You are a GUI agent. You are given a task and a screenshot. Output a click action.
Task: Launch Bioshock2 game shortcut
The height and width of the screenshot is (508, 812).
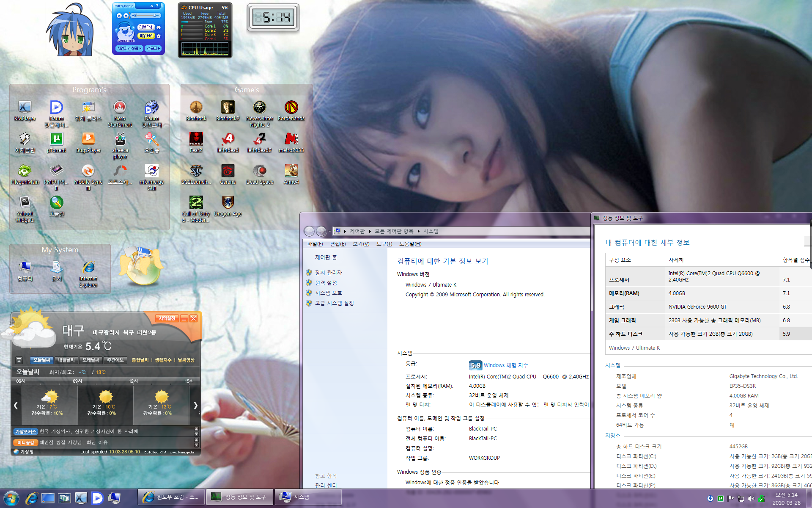(x=228, y=111)
